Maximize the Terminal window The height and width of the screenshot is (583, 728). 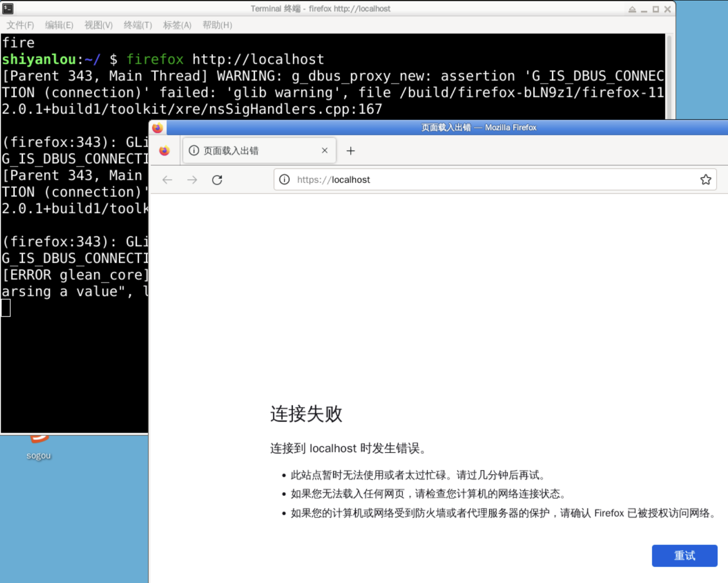pos(656,9)
